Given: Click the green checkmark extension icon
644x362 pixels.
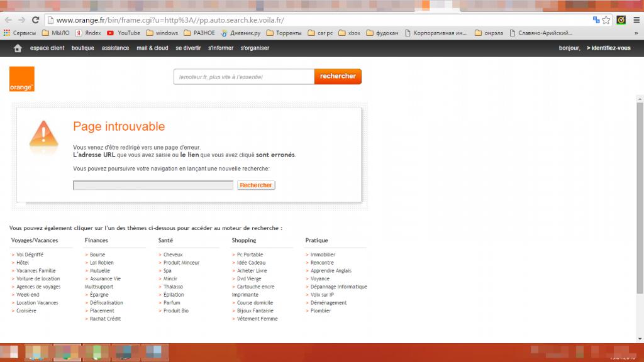Looking at the screenshot, I should click(621, 20).
